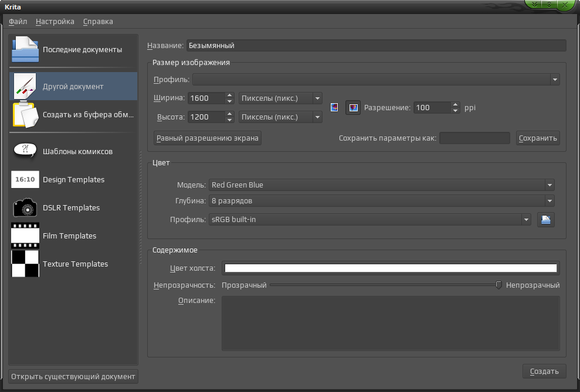Screen dimensions: 580x392
Task: Decrease Высота with the down arrow
Action: tap(230, 120)
